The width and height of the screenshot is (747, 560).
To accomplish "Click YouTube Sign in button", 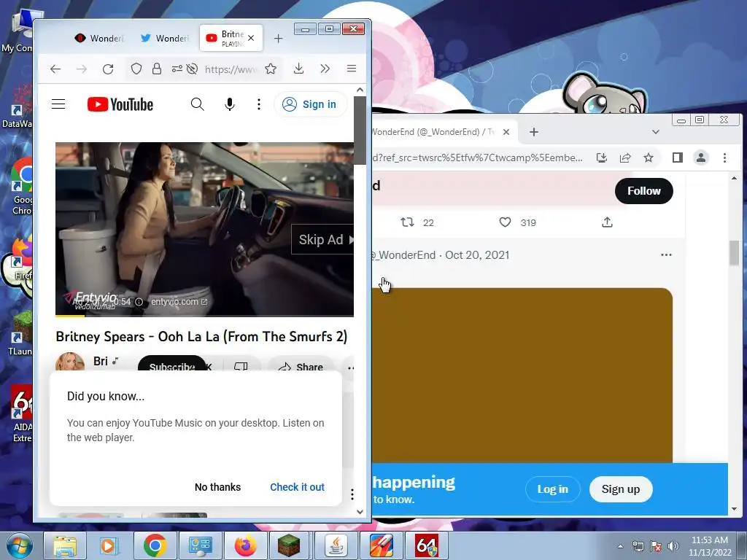I will click(310, 104).
